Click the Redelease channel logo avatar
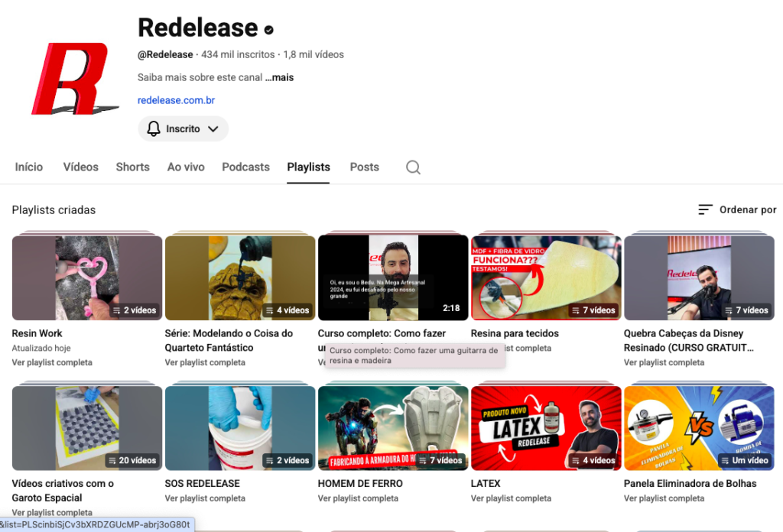Screen dimensions: 783x532 point(75,79)
